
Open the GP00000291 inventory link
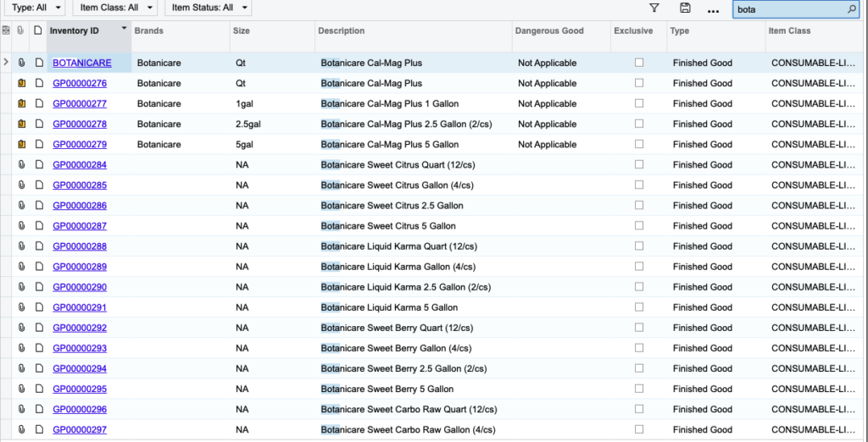[80, 307]
